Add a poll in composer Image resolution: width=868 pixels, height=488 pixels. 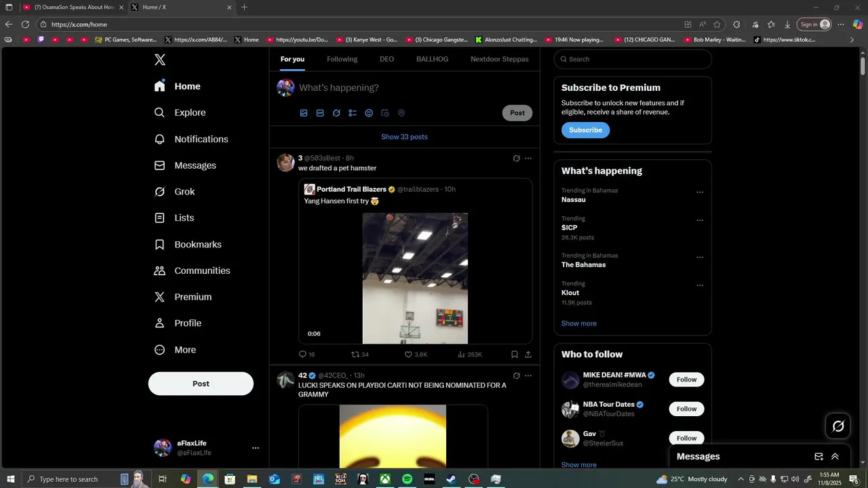click(353, 113)
